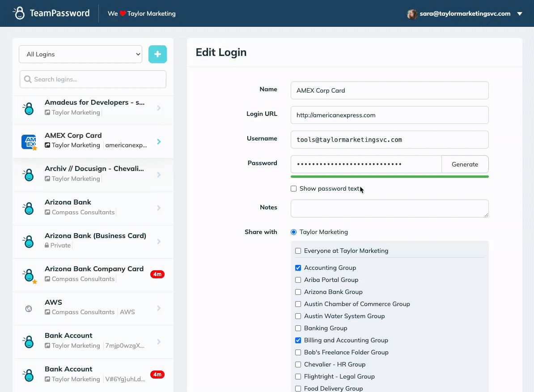534x392 pixels.
Task: Click the 4m badge on Arizona Bank Company Card
Action: tap(157, 274)
